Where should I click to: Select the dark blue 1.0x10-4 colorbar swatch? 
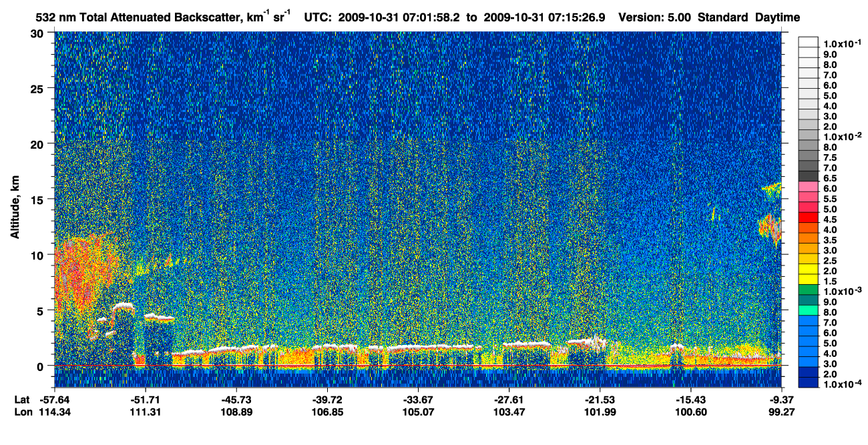808,383
